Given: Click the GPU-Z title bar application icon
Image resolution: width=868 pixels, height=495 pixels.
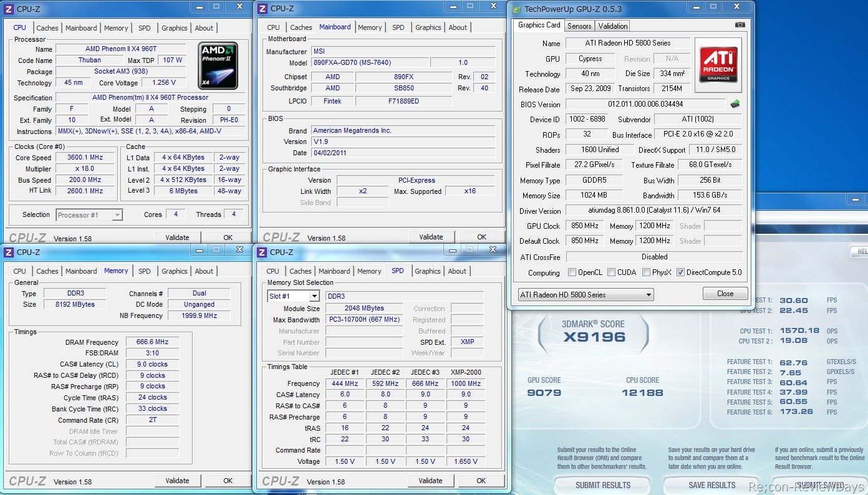Looking at the screenshot, I should click(516, 9).
